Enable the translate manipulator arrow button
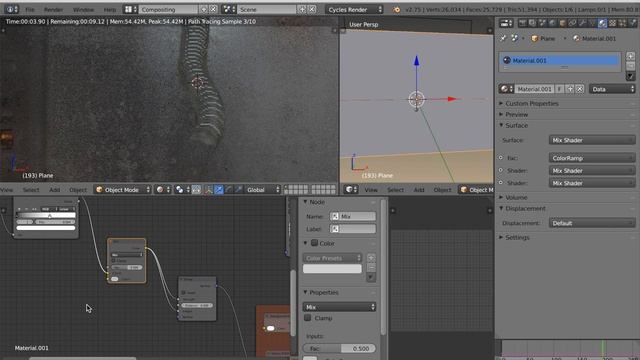The height and width of the screenshot is (360, 640). tap(219, 190)
